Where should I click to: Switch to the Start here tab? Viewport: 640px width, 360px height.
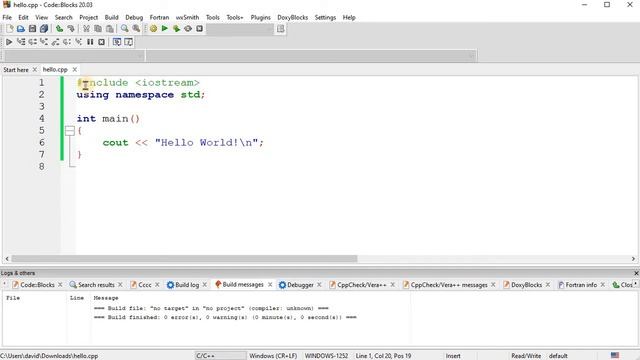16,70
